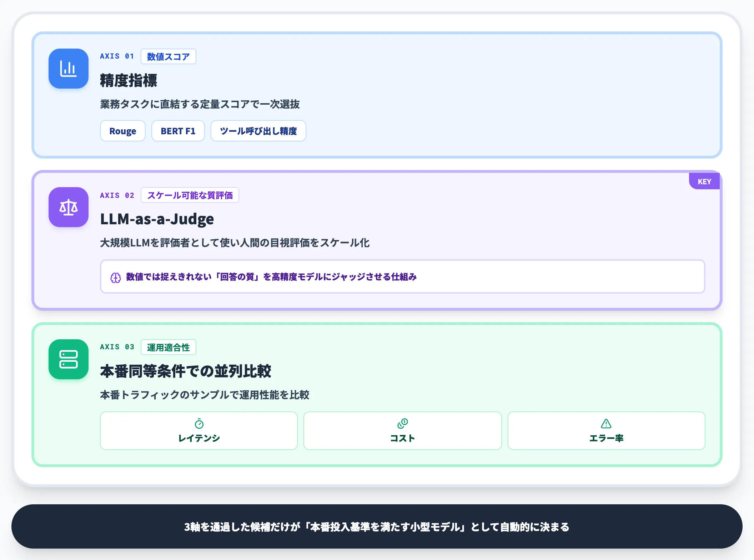The image size is (754, 560).
Task: Click the green server icon
Action: click(x=69, y=359)
